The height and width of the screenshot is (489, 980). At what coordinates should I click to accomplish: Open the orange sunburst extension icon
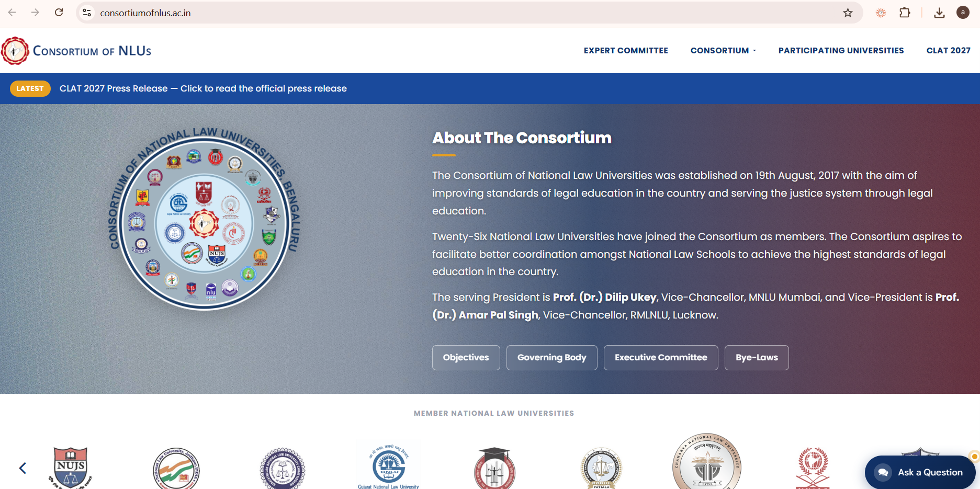tap(881, 13)
